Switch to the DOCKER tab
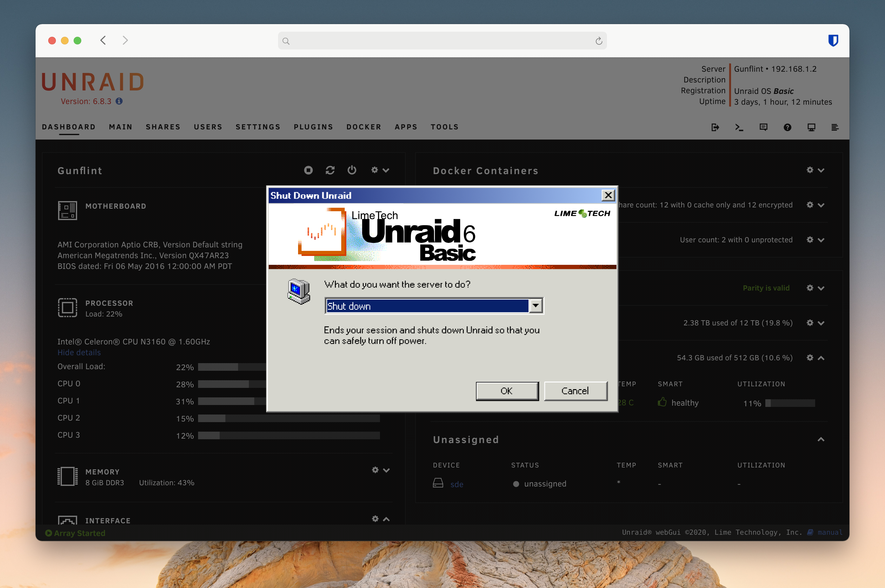This screenshot has height=588, width=885. pos(363,127)
